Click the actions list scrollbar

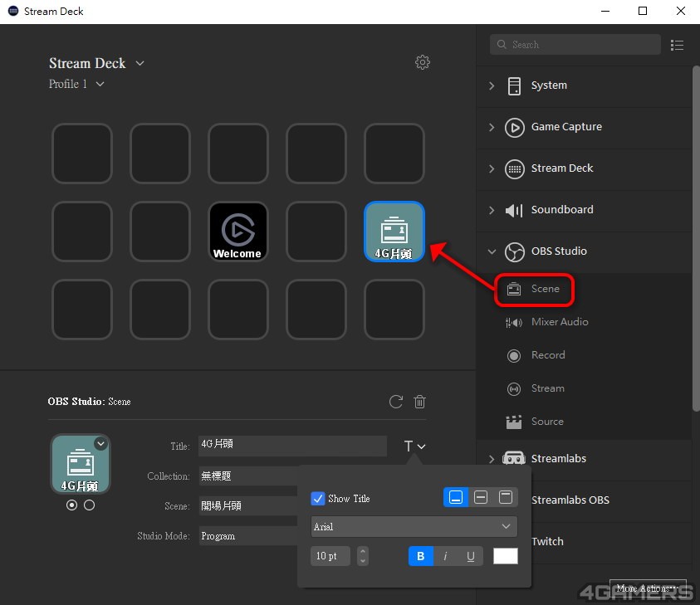click(x=696, y=239)
